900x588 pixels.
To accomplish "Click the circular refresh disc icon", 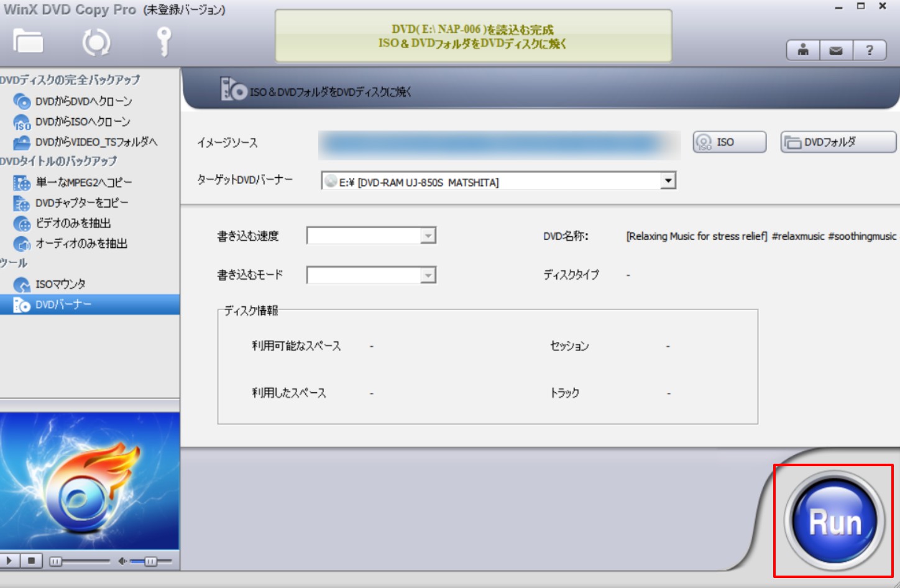I will click(x=96, y=42).
